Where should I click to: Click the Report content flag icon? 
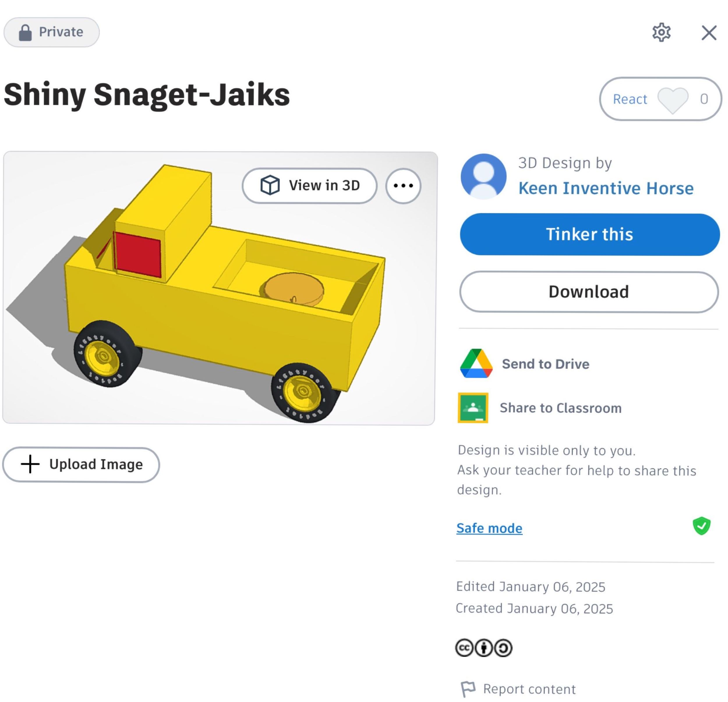468,689
